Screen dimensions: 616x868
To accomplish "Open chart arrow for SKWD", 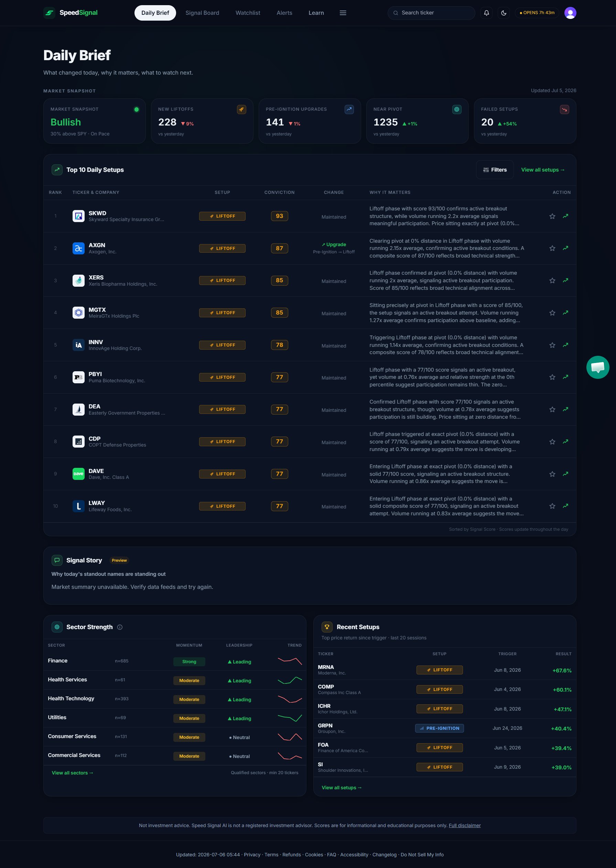I will tap(565, 216).
